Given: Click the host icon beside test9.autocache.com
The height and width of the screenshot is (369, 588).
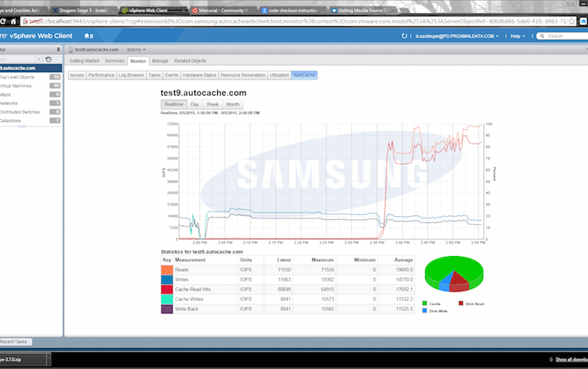Looking at the screenshot, I should pos(71,50).
